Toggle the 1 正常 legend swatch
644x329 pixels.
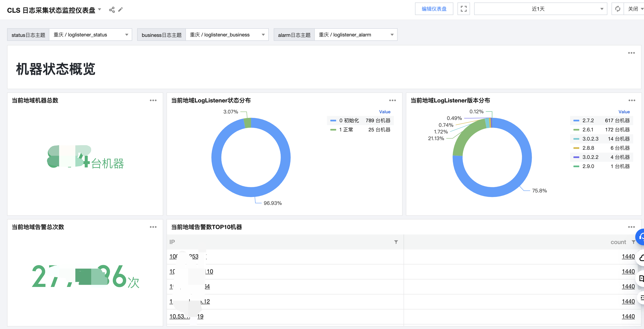point(333,130)
